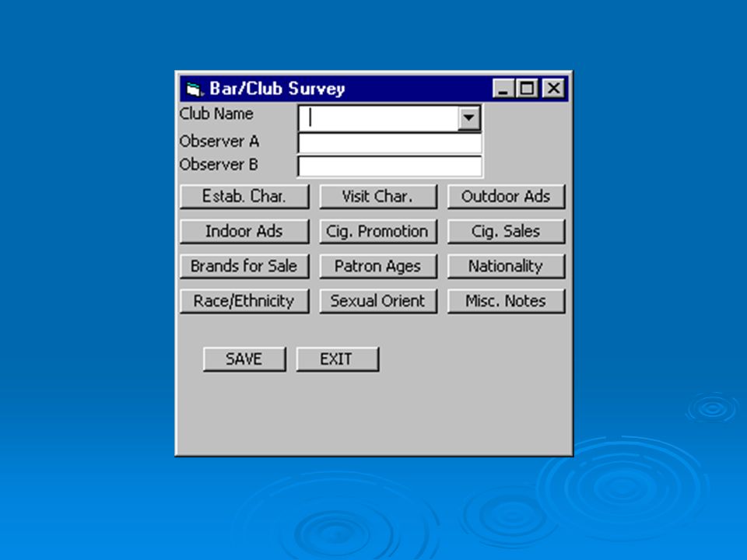The image size is (747, 560).
Task: Click the Observer B label
Action: click(x=219, y=165)
